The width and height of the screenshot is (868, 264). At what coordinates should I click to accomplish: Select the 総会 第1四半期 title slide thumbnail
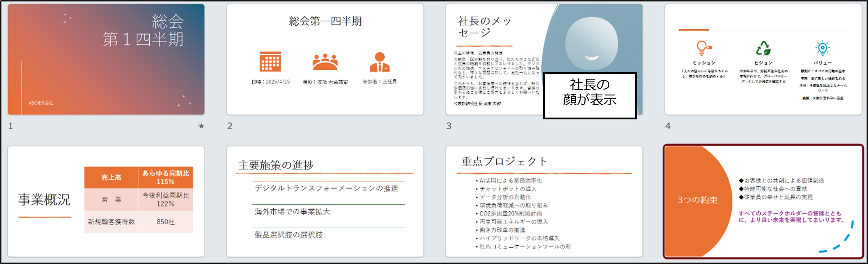point(106,60)
